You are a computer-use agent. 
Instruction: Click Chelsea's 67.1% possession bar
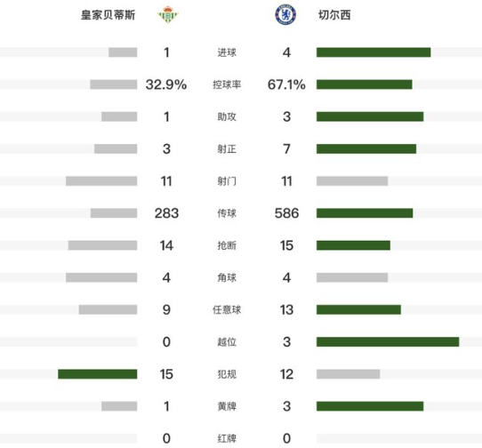pyautogui.click(x=365, y=84)
